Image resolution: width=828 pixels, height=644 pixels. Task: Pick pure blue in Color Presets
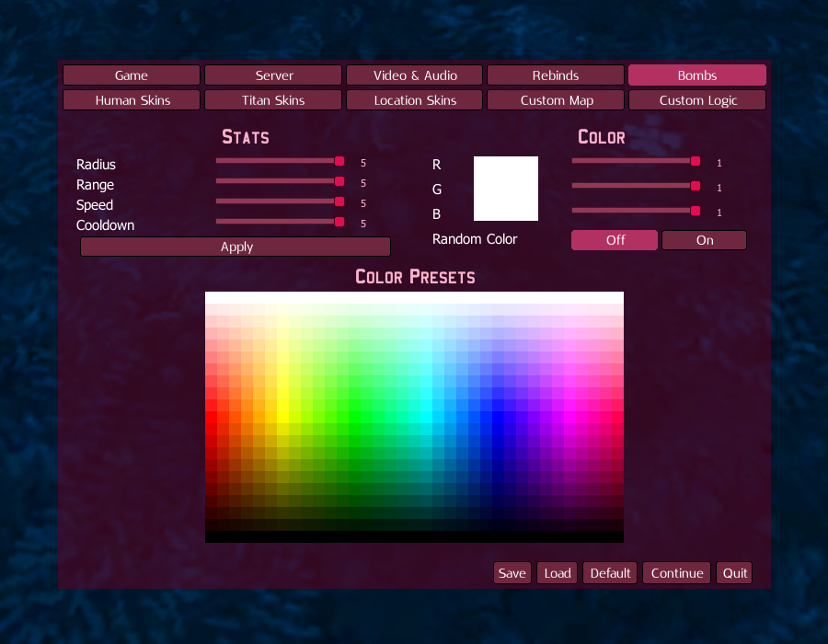(498, 417)
